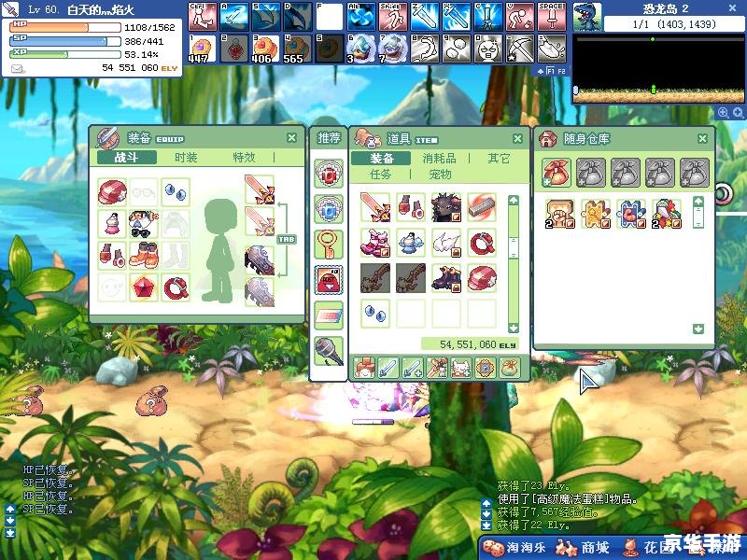Click the crossed swords item toolbar icon
This screenshot has width=747, height=560.
coord(436,368)
